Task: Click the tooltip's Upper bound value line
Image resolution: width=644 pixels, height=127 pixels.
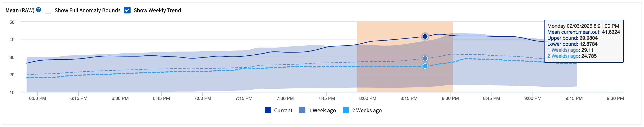Action: click(x=572, y=38)
